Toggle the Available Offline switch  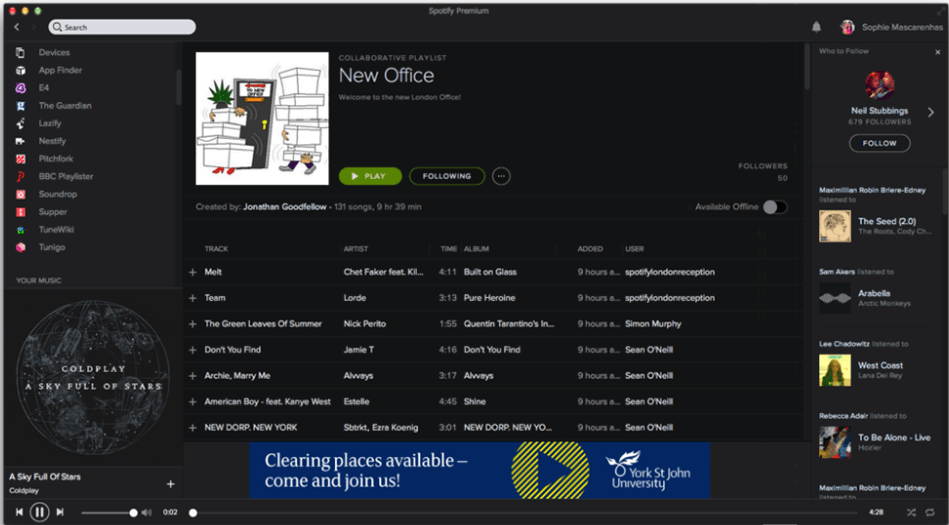coord(774,207)
